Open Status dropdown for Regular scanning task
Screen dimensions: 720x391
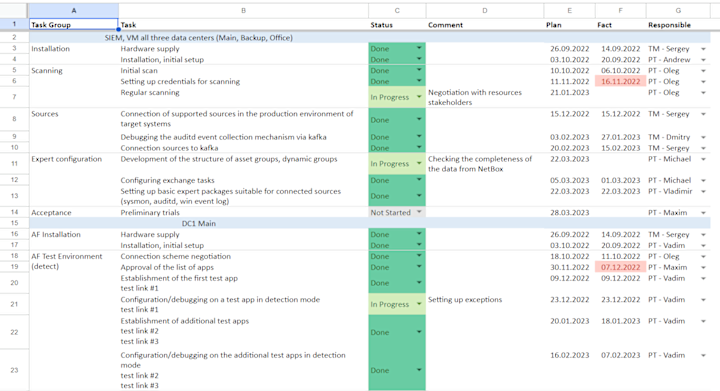point(419,97)
